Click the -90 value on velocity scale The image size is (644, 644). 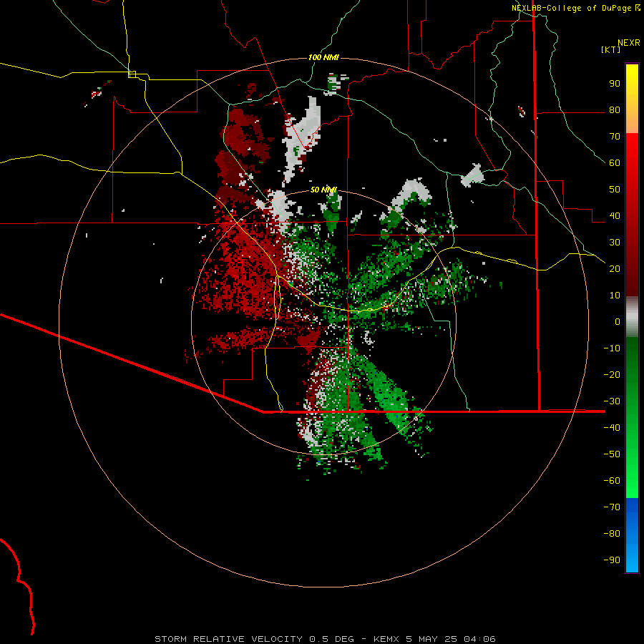coord(612,560)
